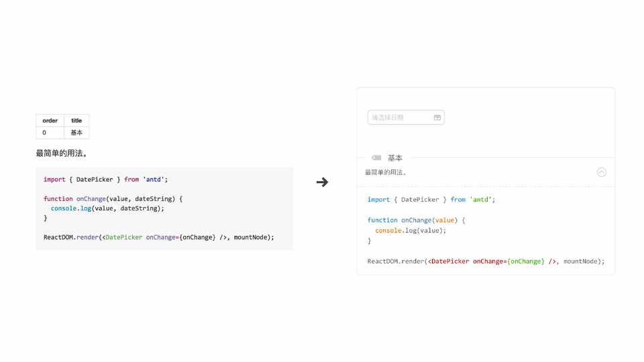Image resolution: width=644 pixels, height=362 pixels.
Task: Click the tag icon beside the 基本 title
Action: 376,158
